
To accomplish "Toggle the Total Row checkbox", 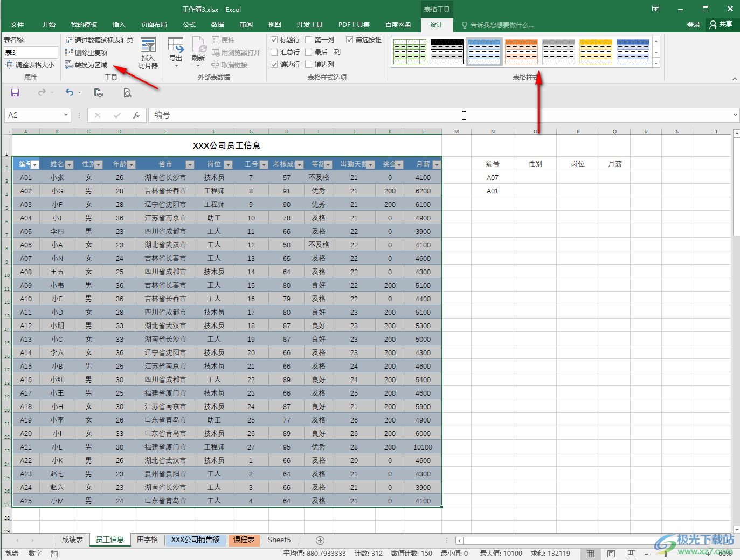I will (x=274, y=52).
